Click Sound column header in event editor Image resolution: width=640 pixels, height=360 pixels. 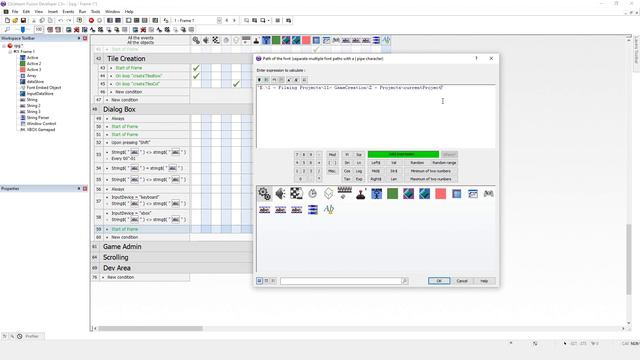tap(206, 40)
